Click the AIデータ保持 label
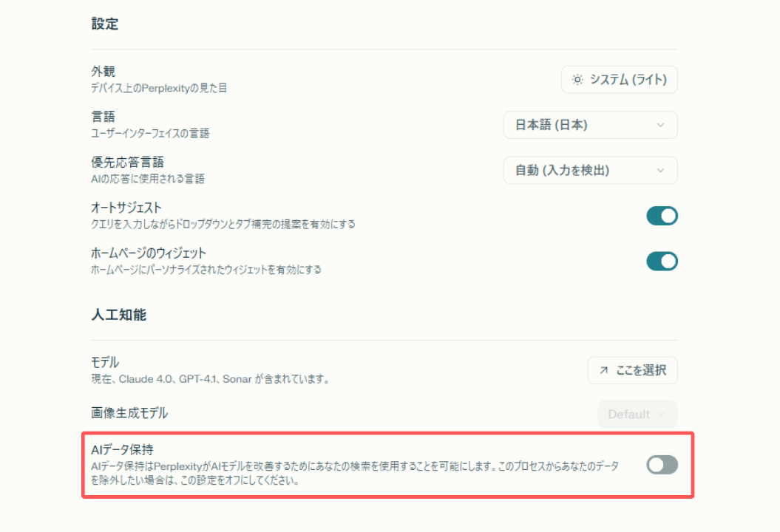The image size is (780, 532). (x=123, y=450)
